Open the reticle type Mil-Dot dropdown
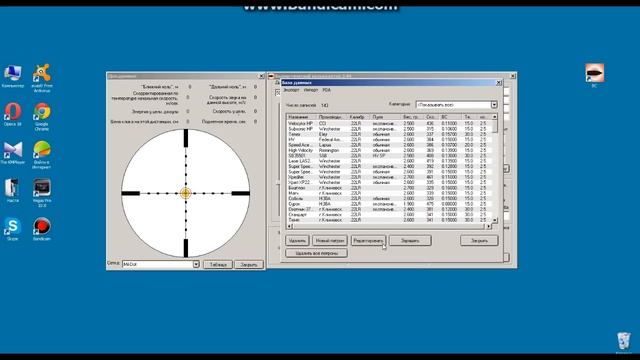Screen dimensions: 640x360 pos(196,264)
